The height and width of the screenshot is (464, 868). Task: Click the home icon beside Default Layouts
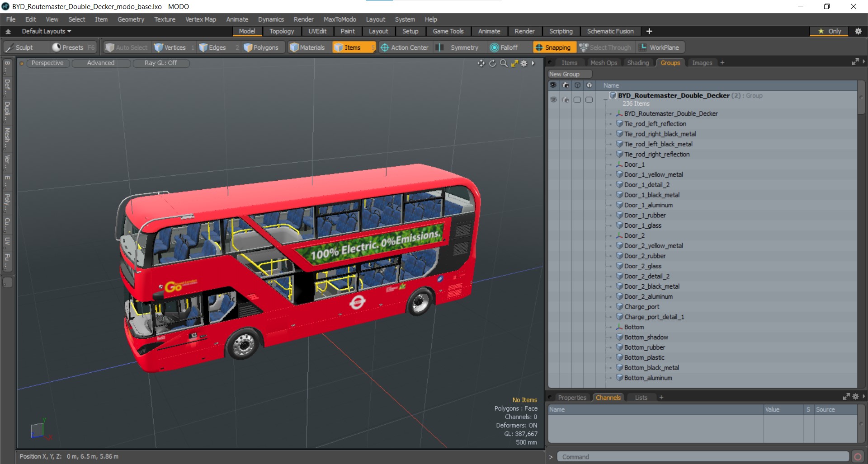tap(8, 31)
